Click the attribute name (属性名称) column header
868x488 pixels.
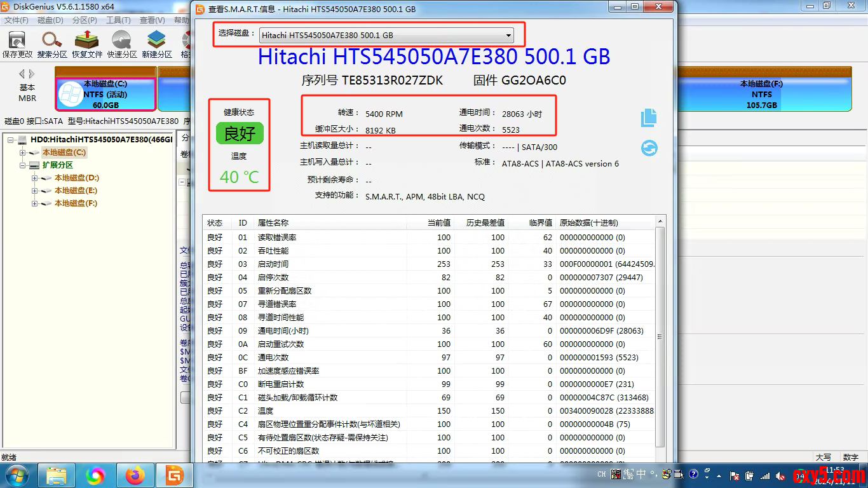pos(273,223)
